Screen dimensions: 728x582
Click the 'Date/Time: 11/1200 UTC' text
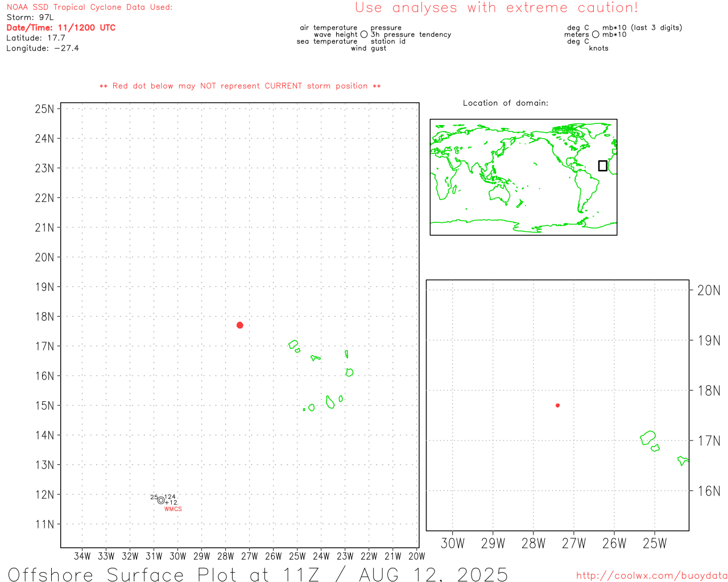click(61, 28)
